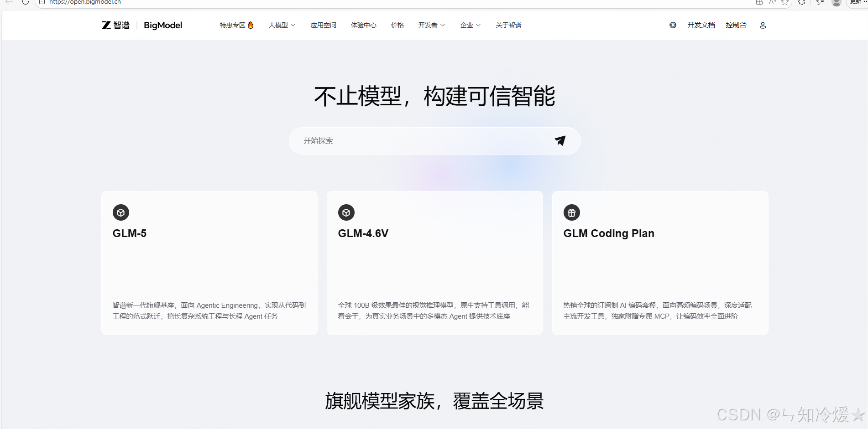Open 开发文档 link

(701, 25)
